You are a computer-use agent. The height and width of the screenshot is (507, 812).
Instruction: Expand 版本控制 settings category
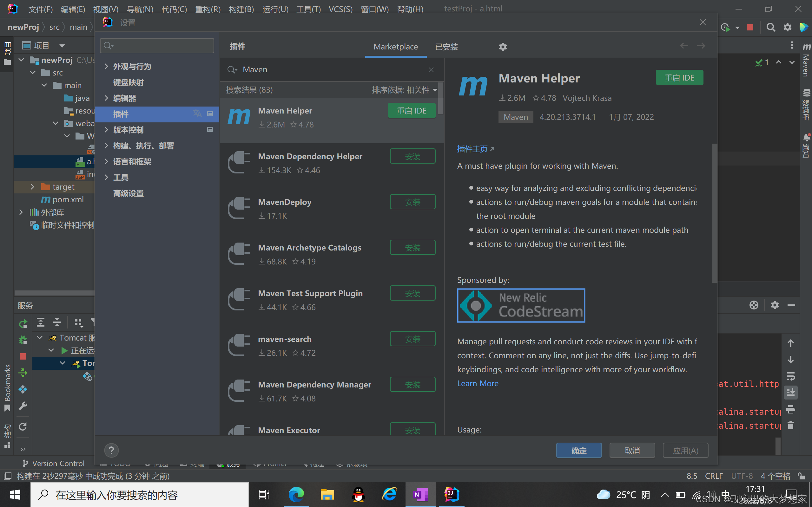(106, 130)
